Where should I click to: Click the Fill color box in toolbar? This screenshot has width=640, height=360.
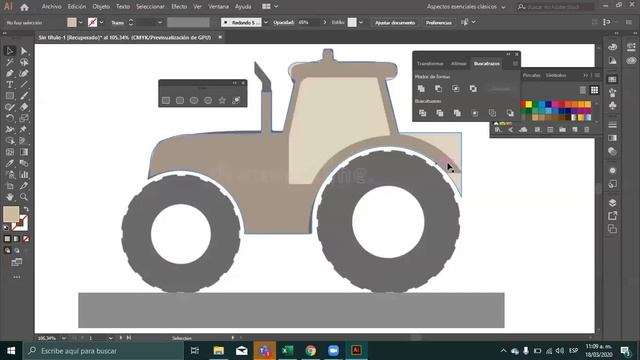11,214
